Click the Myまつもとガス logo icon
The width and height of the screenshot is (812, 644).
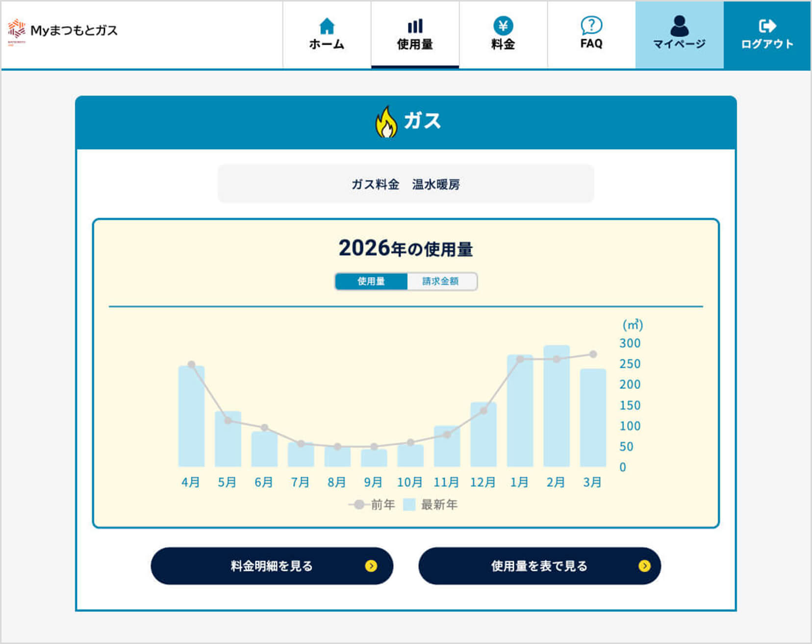(x=16, y=29)
